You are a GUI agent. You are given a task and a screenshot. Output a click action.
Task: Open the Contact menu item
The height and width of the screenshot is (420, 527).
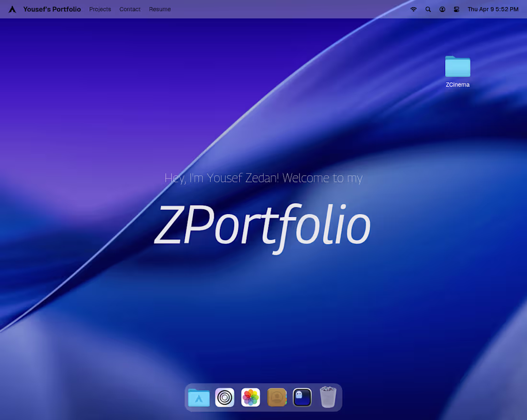[x=129, y=9]
